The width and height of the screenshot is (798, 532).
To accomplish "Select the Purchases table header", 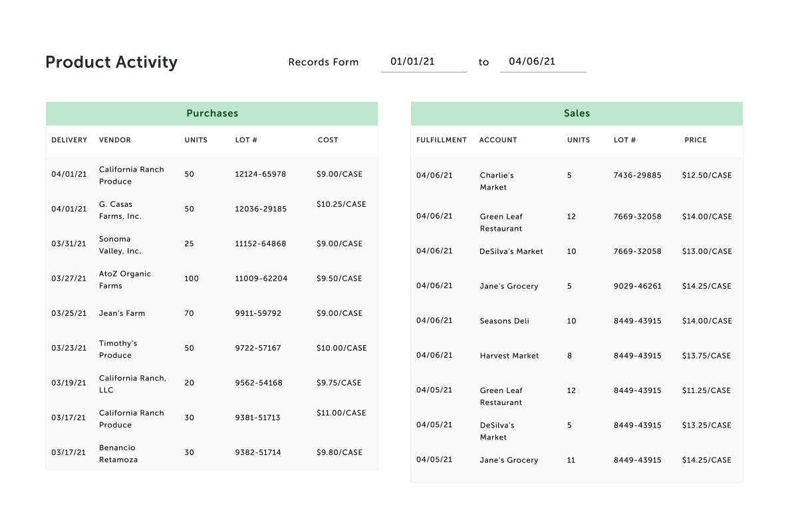I will (x=211, y=113).
